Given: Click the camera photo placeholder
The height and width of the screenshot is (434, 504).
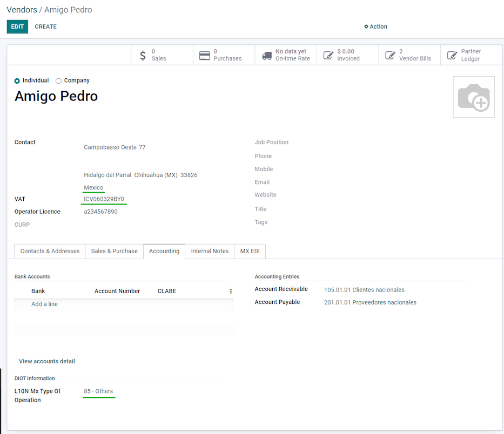Looking at the screenshot, I should click(473, 97).
